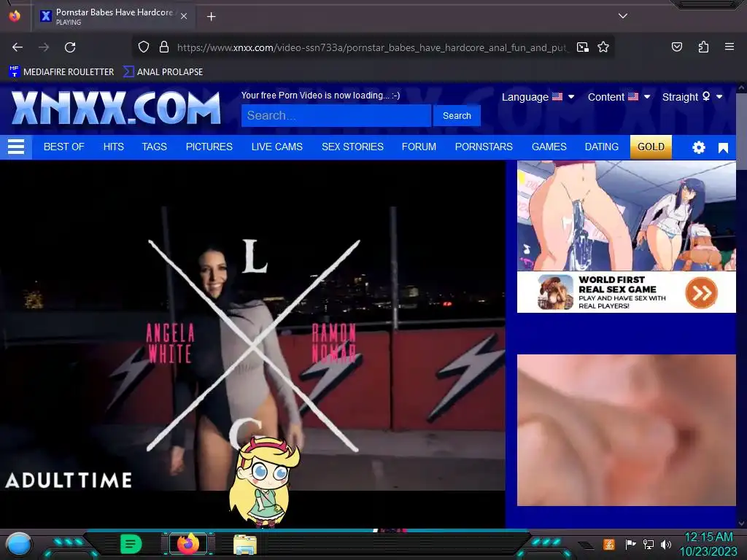Open the HITS menu item
This screenshot has height=560, width=747.
coord(113,147)
